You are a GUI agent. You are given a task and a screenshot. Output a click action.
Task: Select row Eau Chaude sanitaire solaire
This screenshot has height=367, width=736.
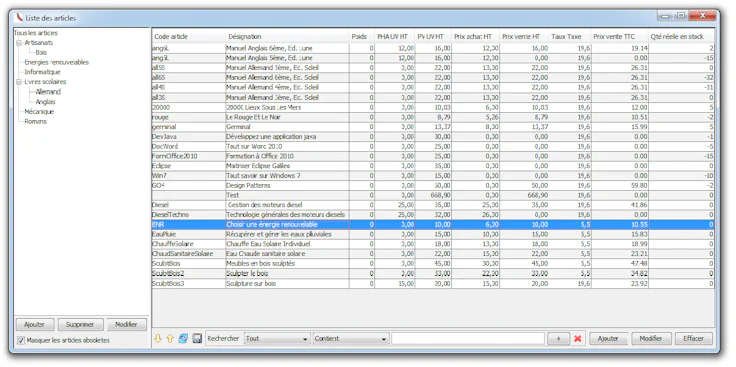pos(433,254)
